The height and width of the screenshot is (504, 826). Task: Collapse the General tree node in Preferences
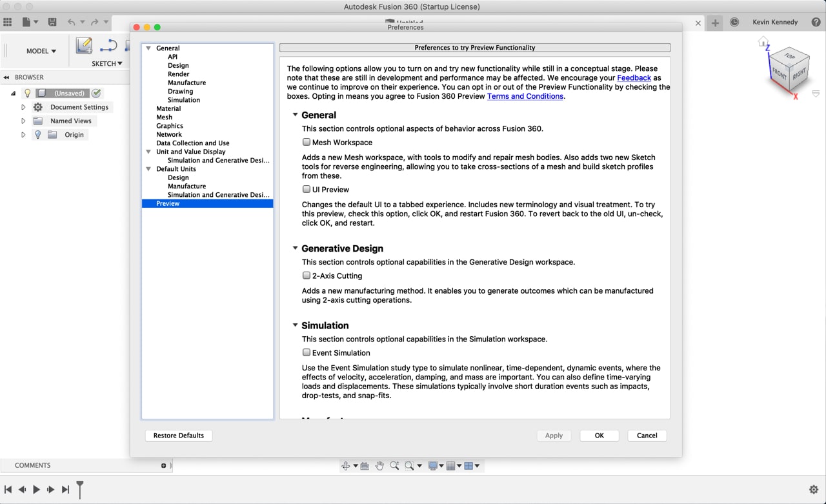point(148,48)
